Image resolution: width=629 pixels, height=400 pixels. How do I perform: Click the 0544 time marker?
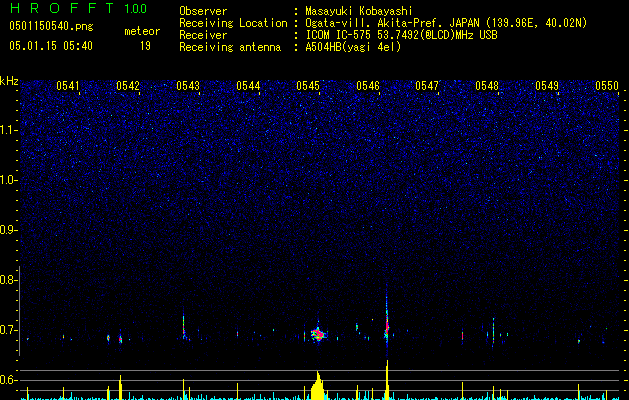coord(248,85)
